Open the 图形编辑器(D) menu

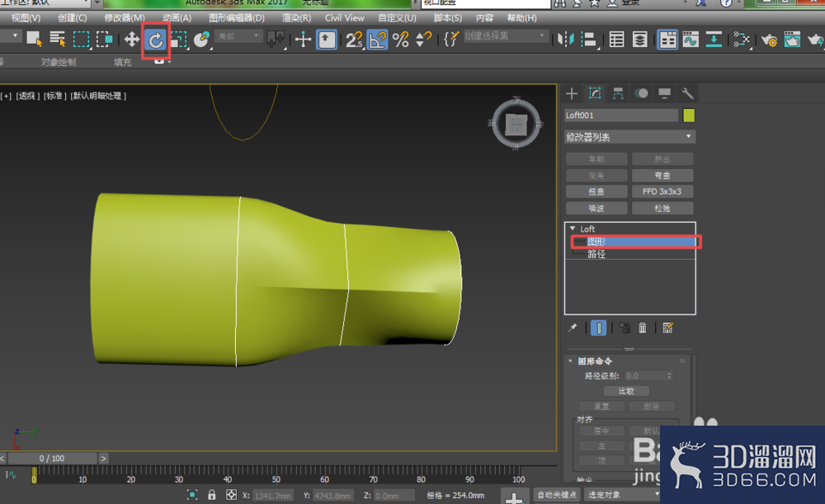[237, 18]
